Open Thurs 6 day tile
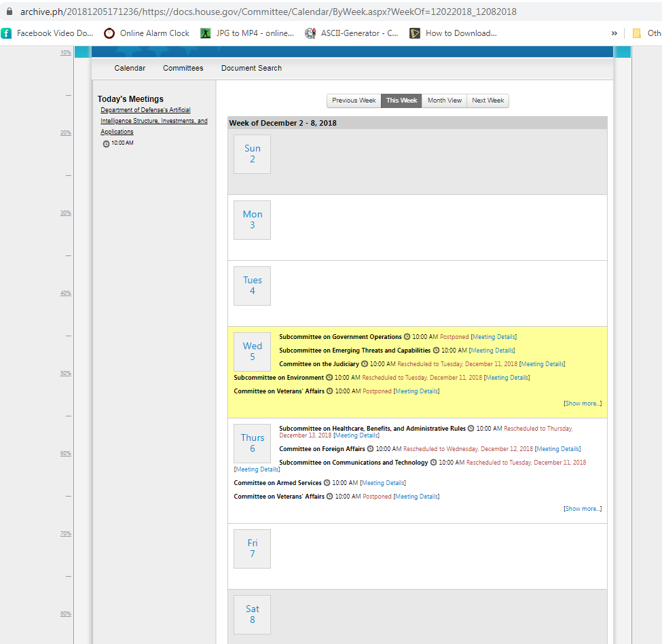This screenshot has height=644, width=662. click(252, 444)
